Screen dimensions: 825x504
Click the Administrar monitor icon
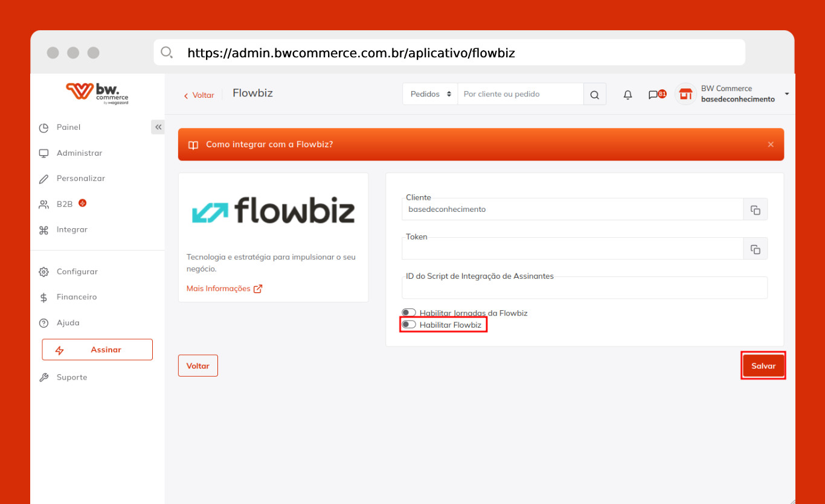point(43,153)
